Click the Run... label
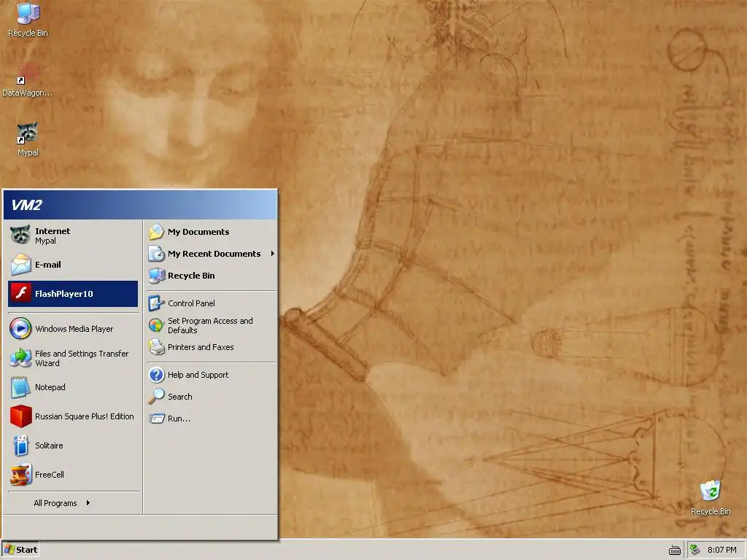 [x=179, y=419]
